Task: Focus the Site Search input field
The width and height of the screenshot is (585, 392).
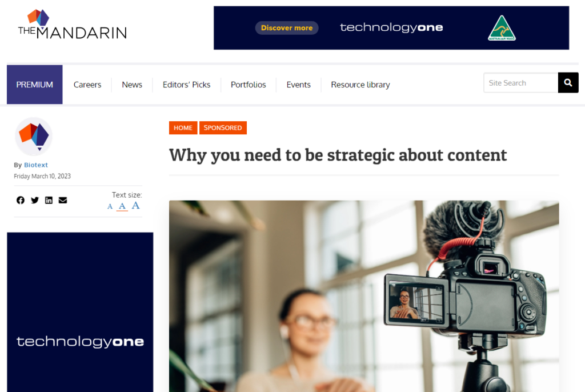Action: click(x=521, y=83)
